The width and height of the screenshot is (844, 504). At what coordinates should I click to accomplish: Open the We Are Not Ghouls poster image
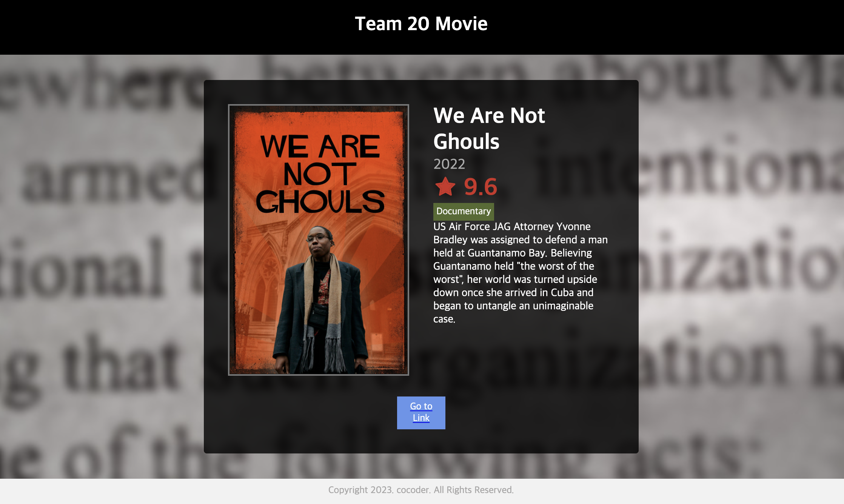pos(319,240)
